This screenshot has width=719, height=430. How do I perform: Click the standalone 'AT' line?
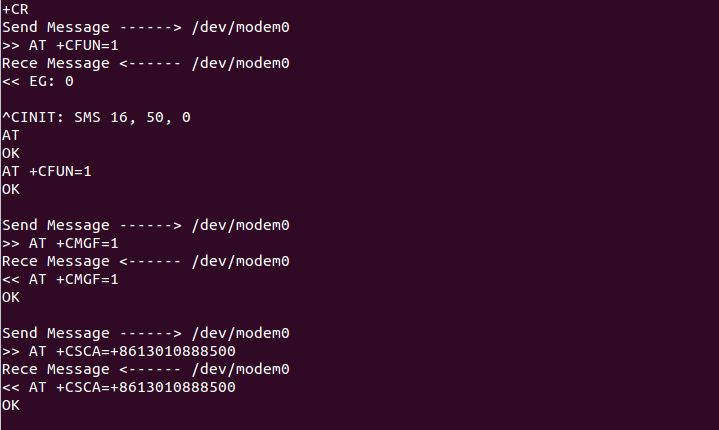pos(11,135)
